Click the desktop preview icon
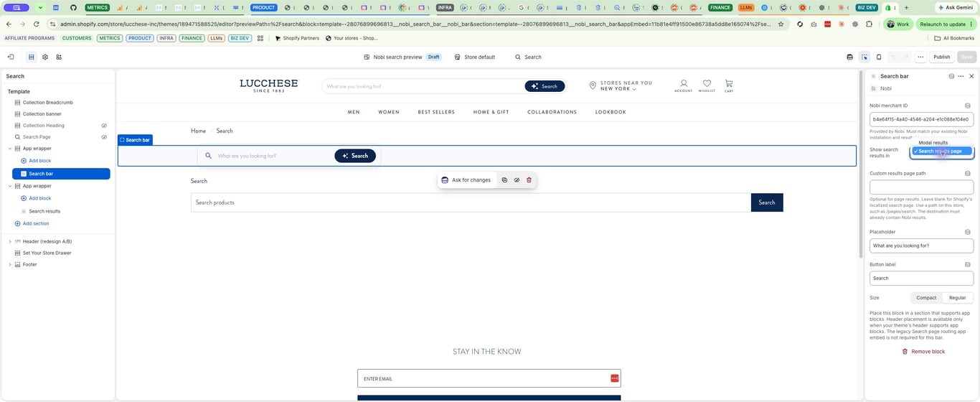Image resolution: width=980 pixels, height=402 pixels. point(850,57)
